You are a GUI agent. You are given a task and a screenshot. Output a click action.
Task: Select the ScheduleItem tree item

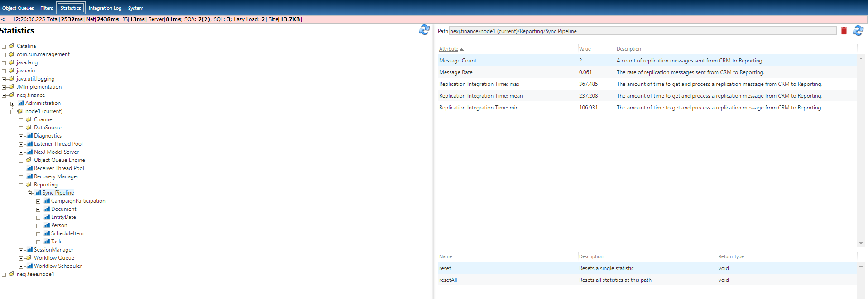click(67, 233)
